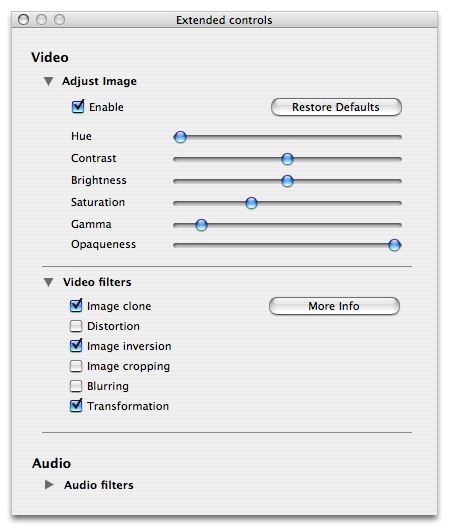This screenshot has height=532, width=450.
Task: Uncheck Image inversion filter
Action: coord(76,346)
